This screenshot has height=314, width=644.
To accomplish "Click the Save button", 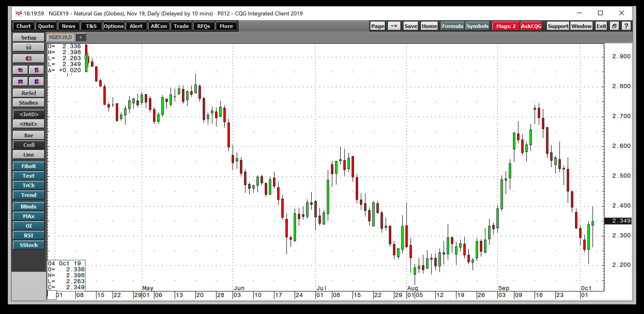I will coord(411,26).
